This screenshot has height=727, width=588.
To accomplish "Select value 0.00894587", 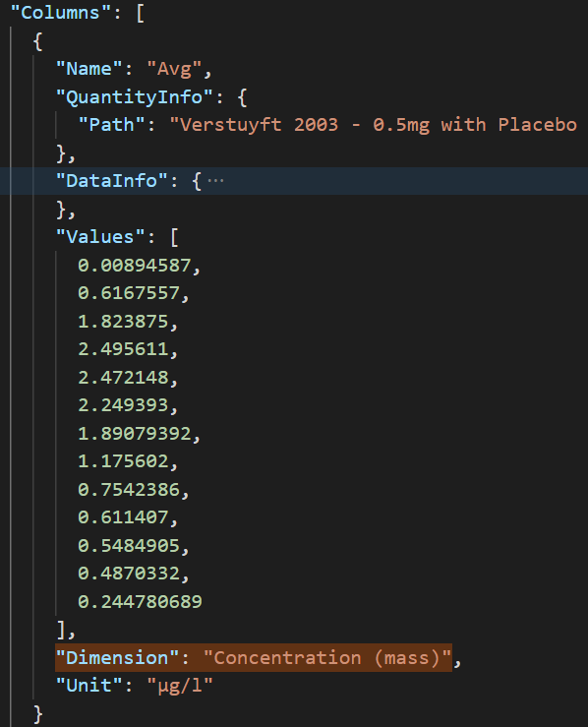I will point(134,266).
